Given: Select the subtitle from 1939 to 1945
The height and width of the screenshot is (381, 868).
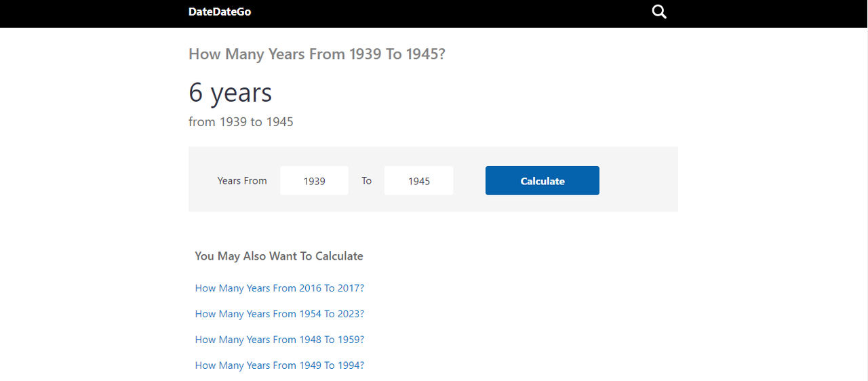Looking at the screenshot, I should coord(241,122).
